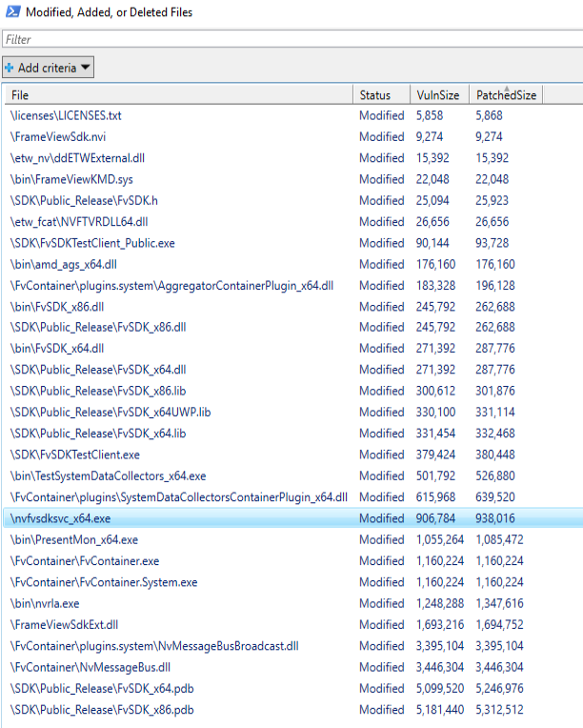Select \SDK\FvSDKTestClient_Public.exe row
583x728 pixels.
pos(293,243)
